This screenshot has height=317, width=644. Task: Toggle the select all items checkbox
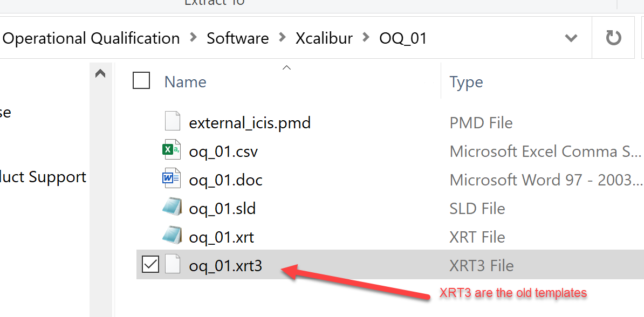coord(141,81)
